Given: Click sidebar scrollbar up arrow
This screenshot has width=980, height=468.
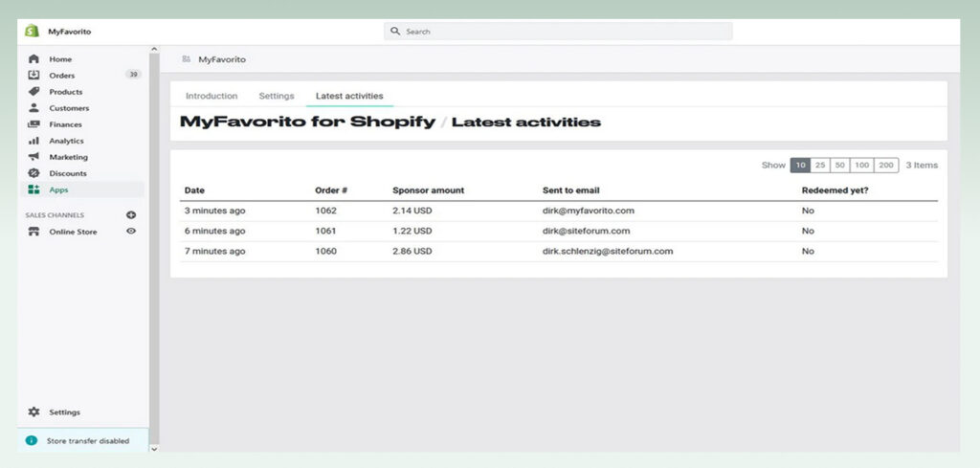Looking at the screenshot, I should pos(154,49).
